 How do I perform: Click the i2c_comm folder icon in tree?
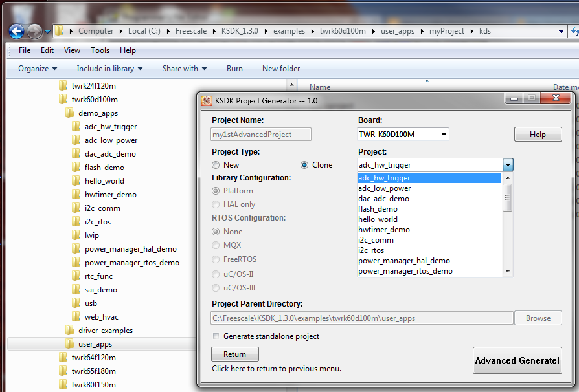[76, 208]
